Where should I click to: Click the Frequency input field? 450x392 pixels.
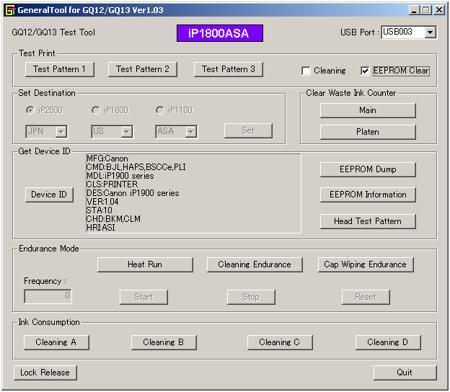[x=48, y=296]
